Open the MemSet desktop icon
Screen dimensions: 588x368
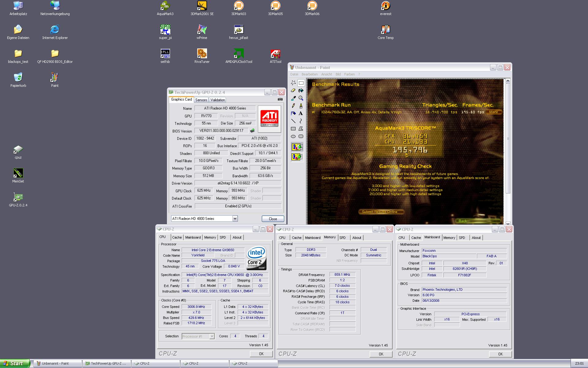click(18, 176)
